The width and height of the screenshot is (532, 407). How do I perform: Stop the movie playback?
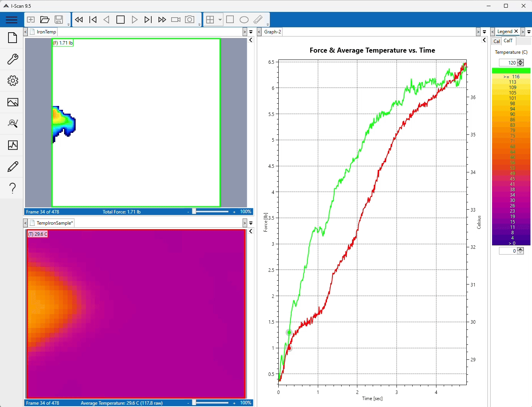click(121, 19)
